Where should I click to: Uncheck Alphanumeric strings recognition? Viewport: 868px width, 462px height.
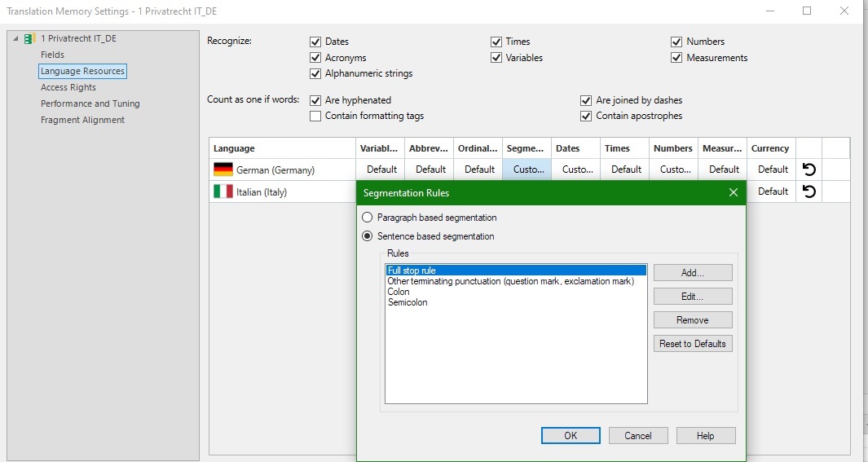click(315, 73)
